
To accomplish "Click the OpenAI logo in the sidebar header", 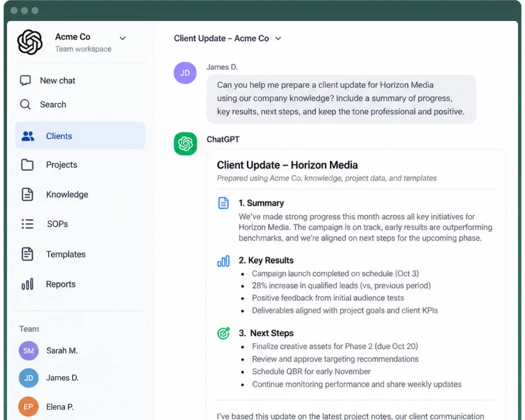I will 30,42.
